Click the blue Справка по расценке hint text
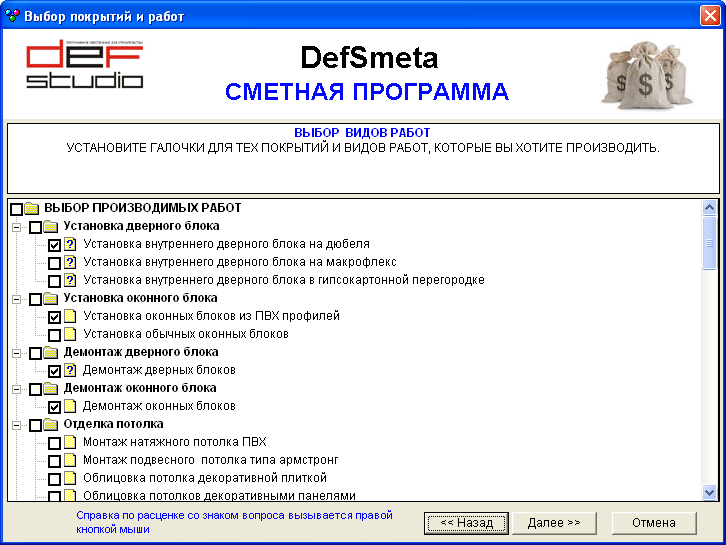This screenshot has height=545, width=726. 234,522
